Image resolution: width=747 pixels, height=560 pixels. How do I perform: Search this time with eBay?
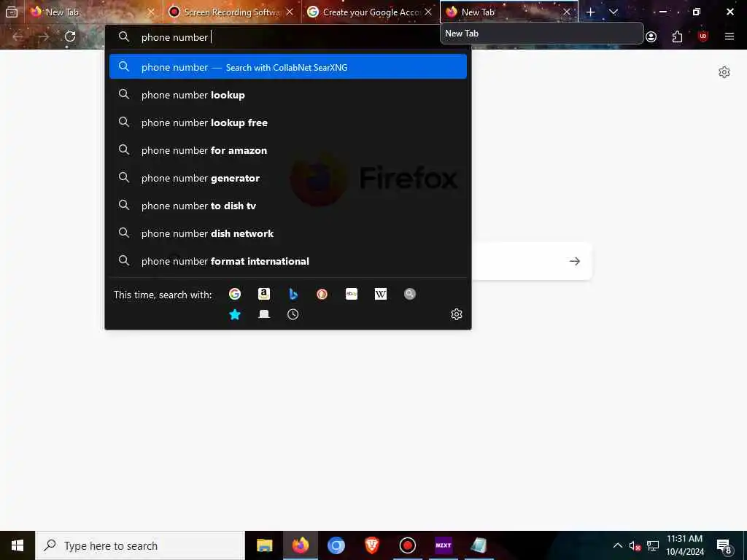[x=352, y=295]
